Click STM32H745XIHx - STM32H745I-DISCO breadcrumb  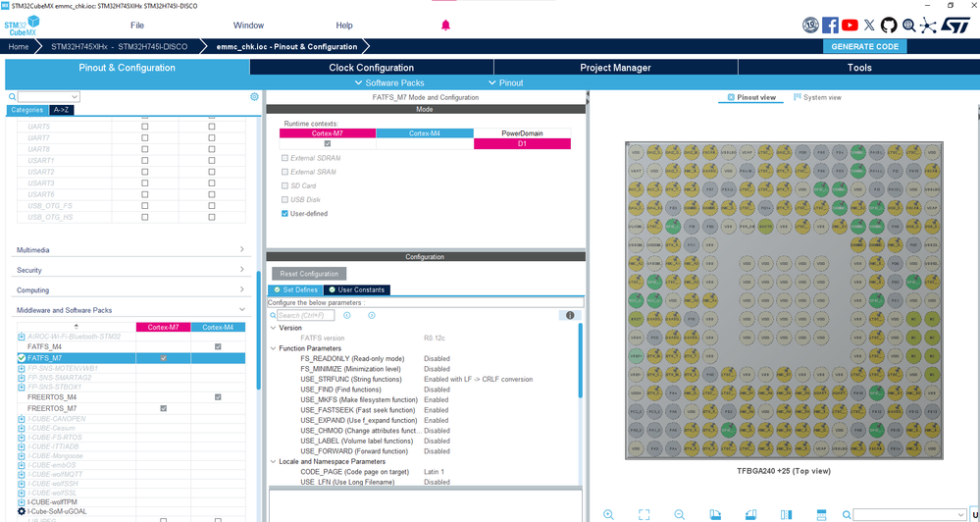coord(119,47)
